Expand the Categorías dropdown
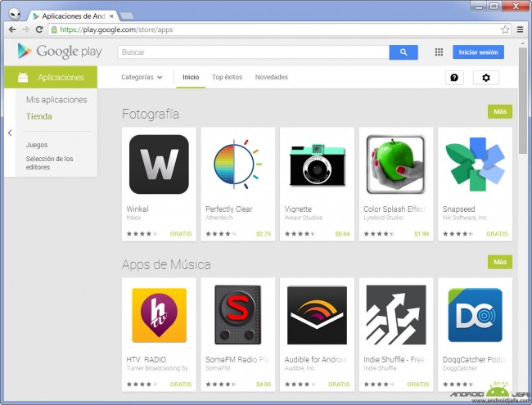532x405 pixels. click(142, 78)
